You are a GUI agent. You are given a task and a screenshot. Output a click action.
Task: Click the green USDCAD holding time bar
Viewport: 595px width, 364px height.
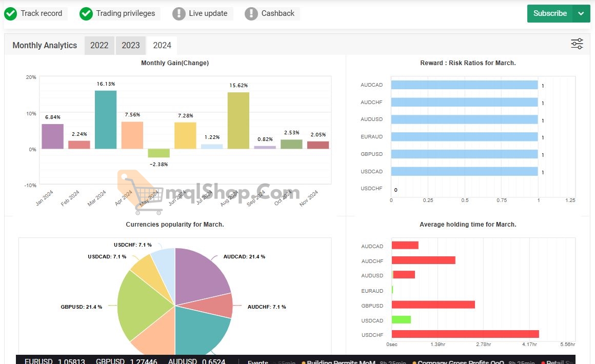click(x=401, y=320)
